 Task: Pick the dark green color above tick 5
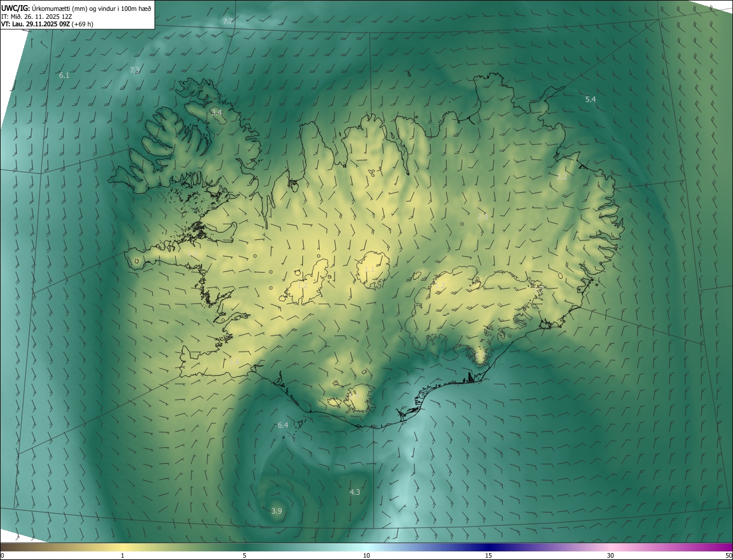tap(245, 547)
